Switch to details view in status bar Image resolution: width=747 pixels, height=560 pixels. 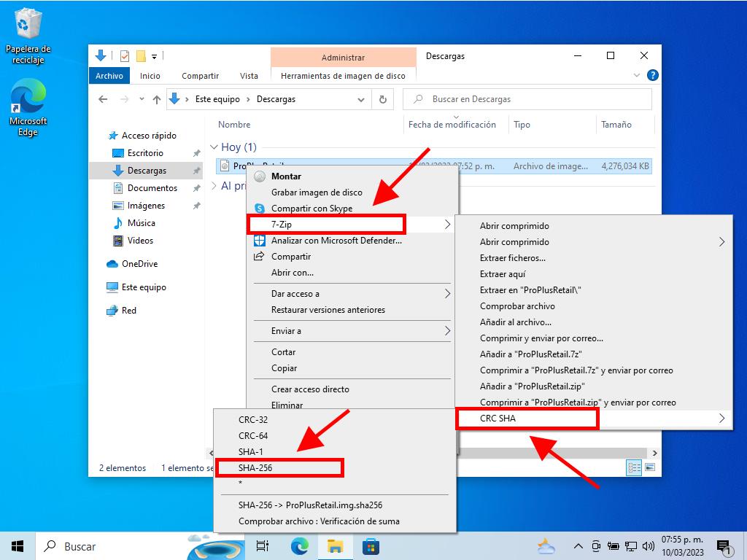click(x=635, y=467)
